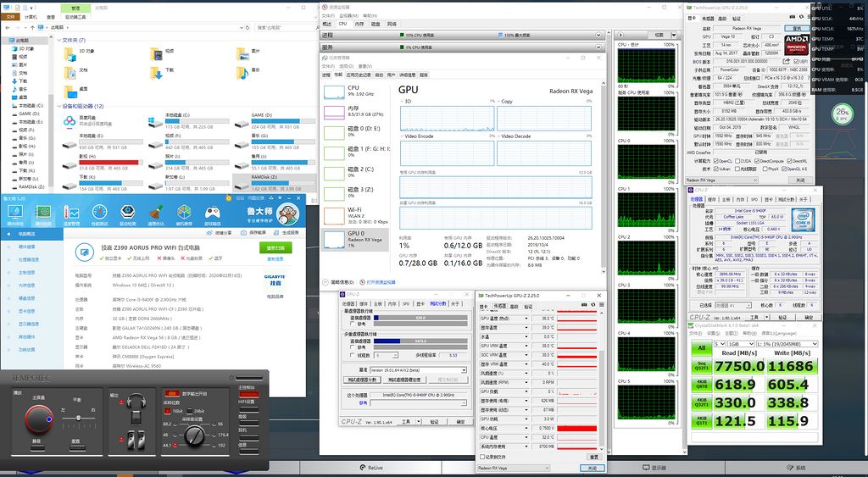Click the Gigabyte brand logo in Lu Master
The height and width of the screenshot is (477, 868).
click(x=275, y=280)
